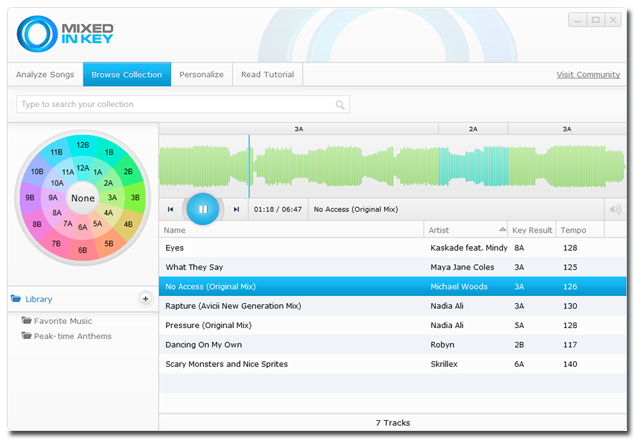Select 9A on the Camelot wheel

point(53,198)
